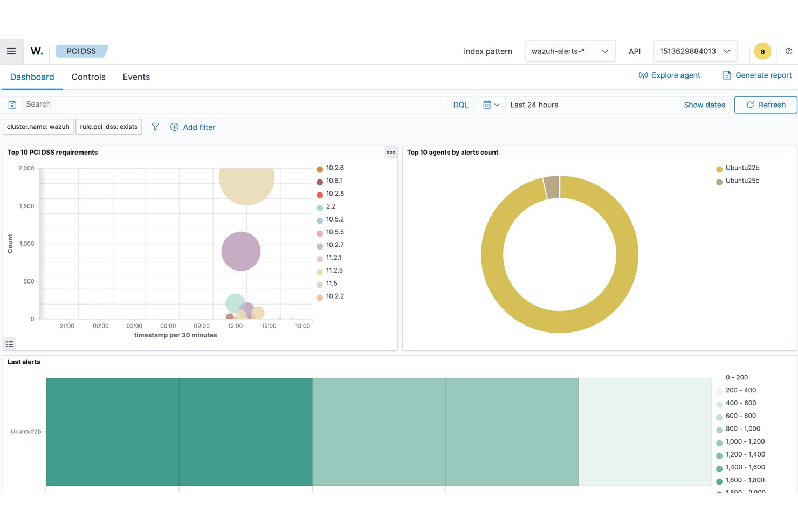Click the large 10.2.7 purple bubble

coord(241,251)
